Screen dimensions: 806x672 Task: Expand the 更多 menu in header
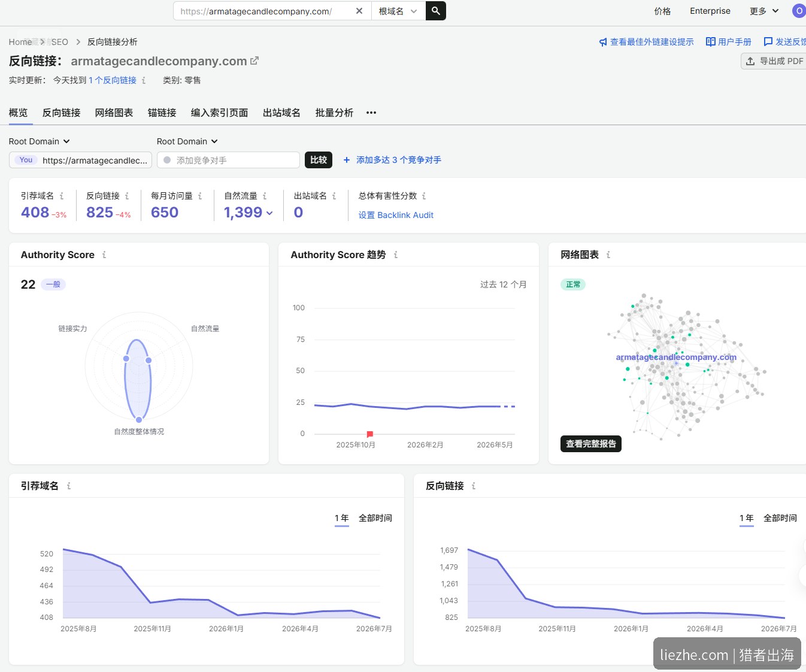[x=764, y=11]
